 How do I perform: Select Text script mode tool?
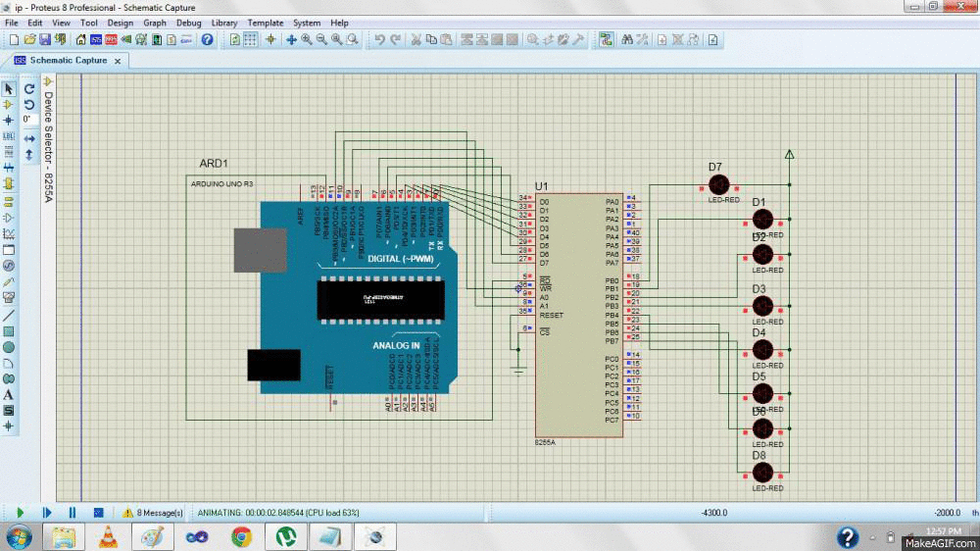tap(9, 151)
